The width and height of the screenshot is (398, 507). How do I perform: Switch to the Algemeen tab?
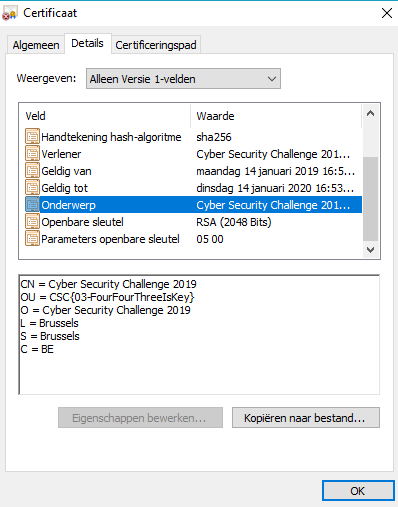coord(36,45)
